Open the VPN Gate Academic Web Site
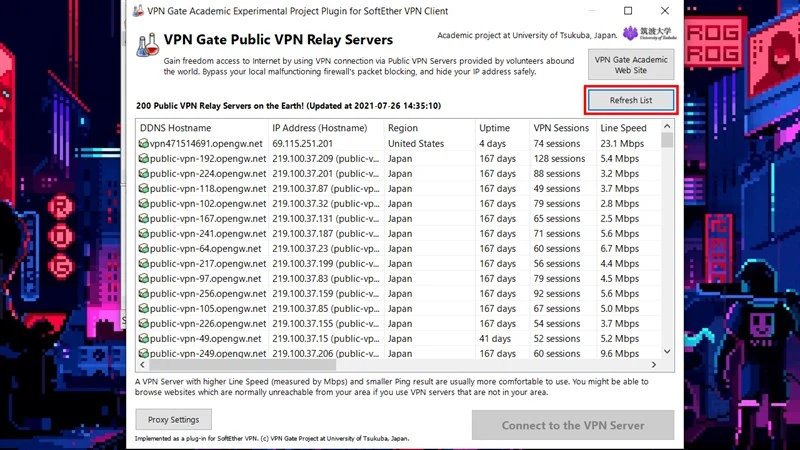 tap(631, 65)
